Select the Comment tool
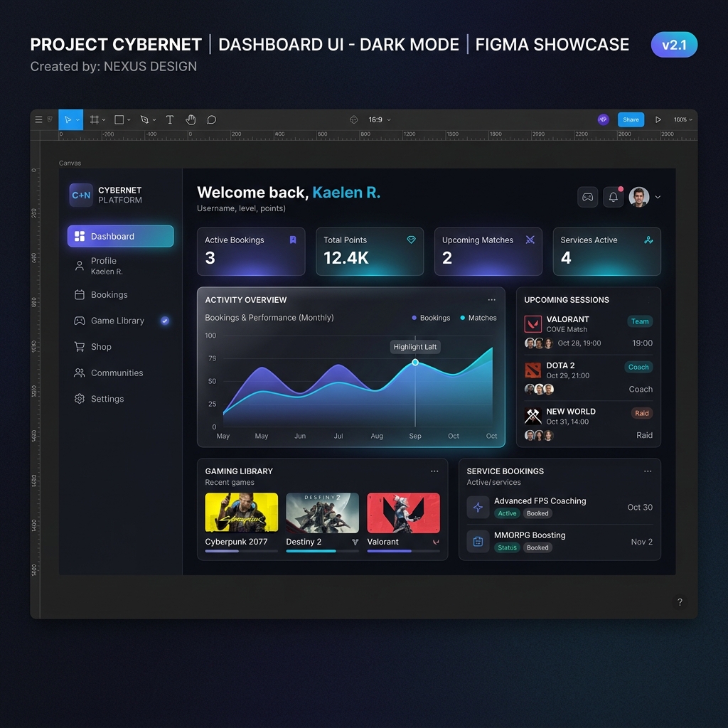Screen dimensions: 728x728 pyautogui.click(x=212, y=119)
